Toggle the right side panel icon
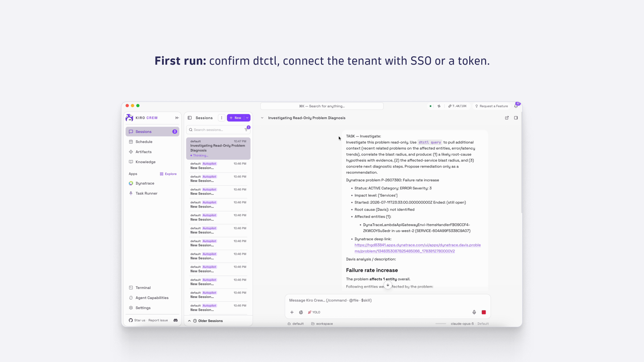Image resolution: width=644 pixels, height=362 pixels. pyautogui.click(x=516, y=118)
